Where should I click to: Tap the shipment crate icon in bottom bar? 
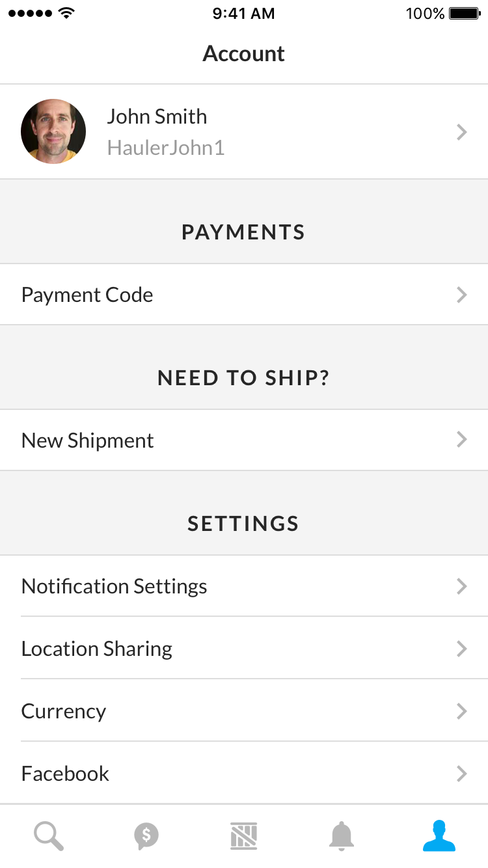tap(244, 836)
